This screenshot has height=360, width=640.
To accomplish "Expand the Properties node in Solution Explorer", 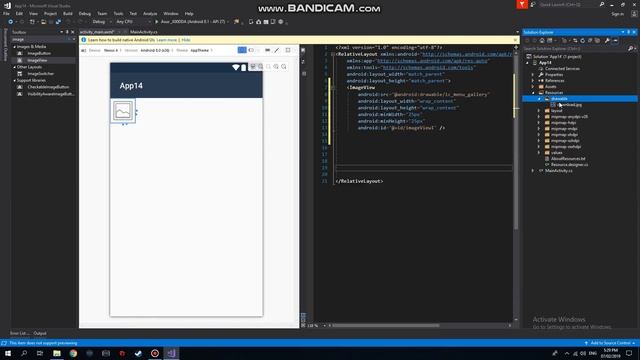I will [533, 75].
